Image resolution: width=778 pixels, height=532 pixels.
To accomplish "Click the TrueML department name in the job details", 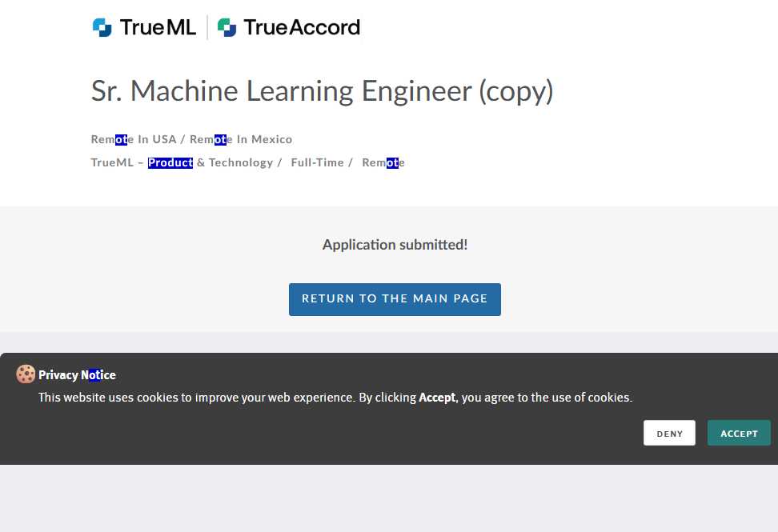I will [111, 162].
